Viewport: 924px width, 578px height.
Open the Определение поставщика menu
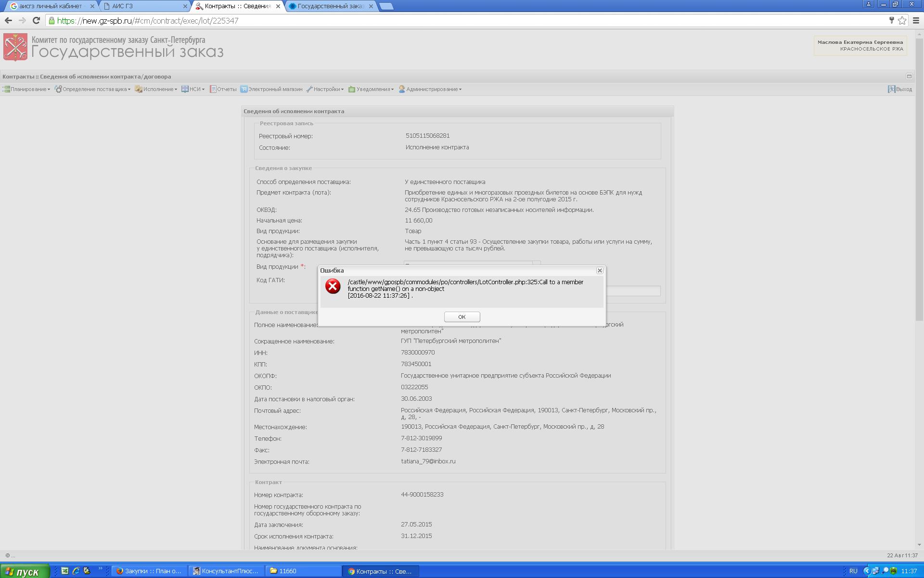point(93,89)
